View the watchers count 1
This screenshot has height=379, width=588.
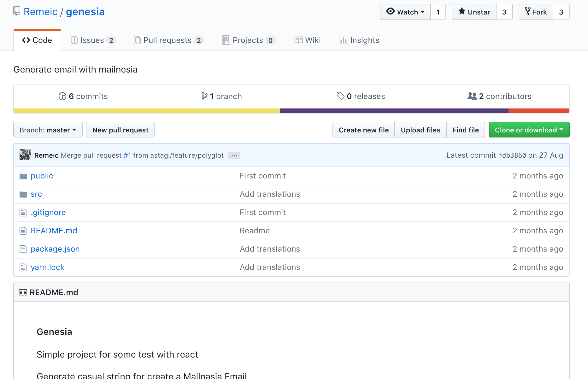[x=438, y=12]
